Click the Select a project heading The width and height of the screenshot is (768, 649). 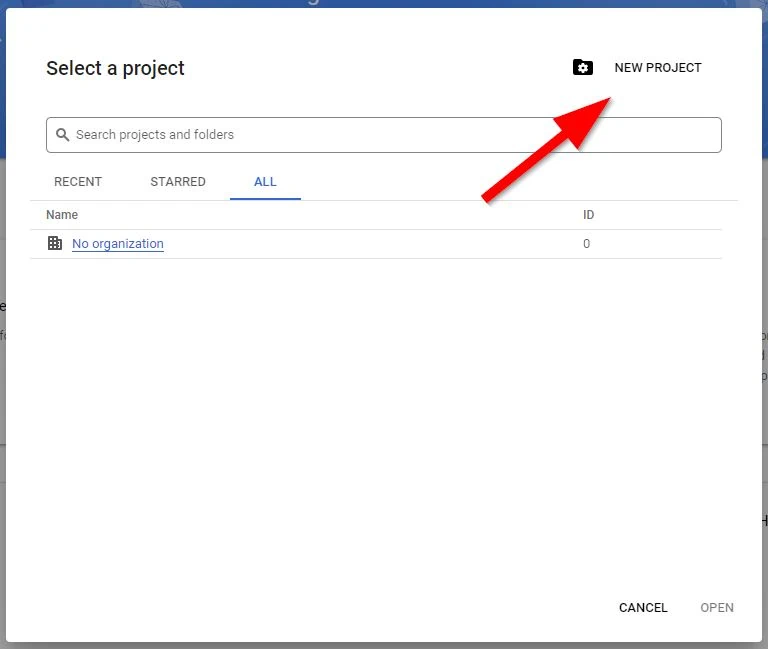point(115,69)
